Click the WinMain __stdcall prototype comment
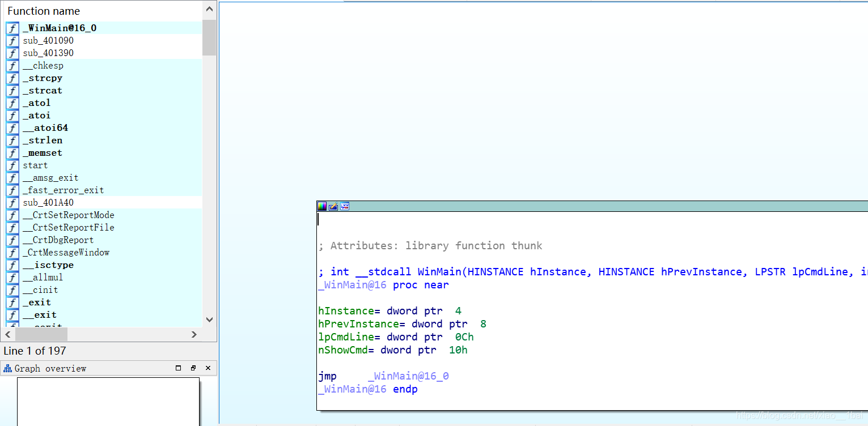This screenshot has height=426, width=868. point(593,272)
